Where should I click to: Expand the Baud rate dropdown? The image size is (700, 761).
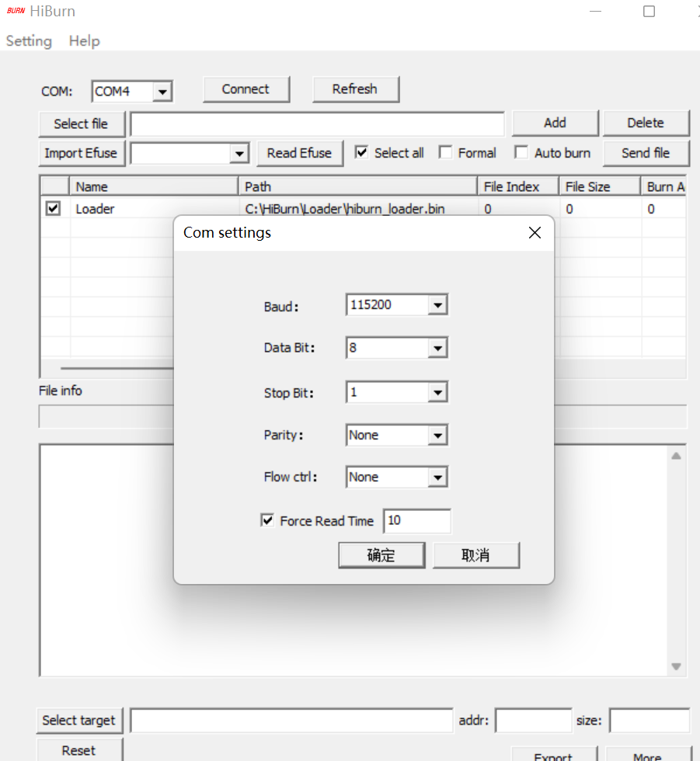point(437,305)
